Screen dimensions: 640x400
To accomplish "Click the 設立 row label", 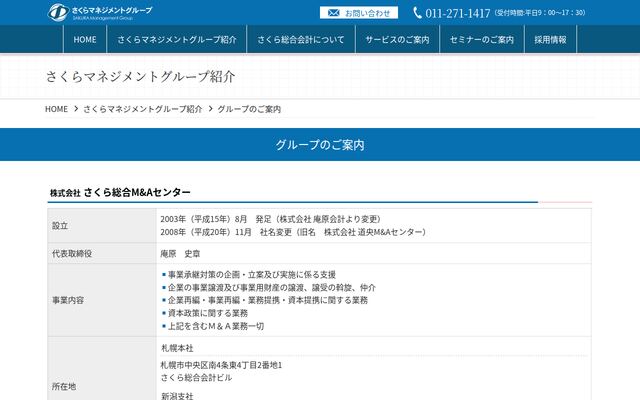I will coord(60,226).
